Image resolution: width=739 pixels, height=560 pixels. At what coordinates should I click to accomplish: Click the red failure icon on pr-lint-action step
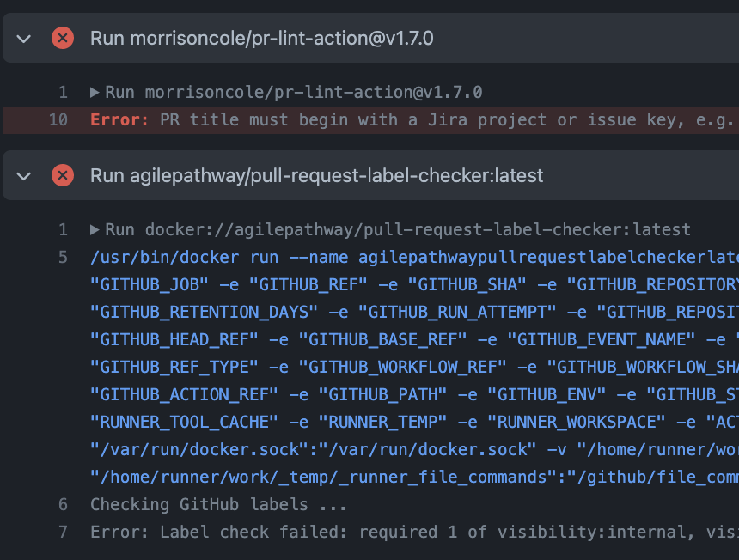pos(62,38)
